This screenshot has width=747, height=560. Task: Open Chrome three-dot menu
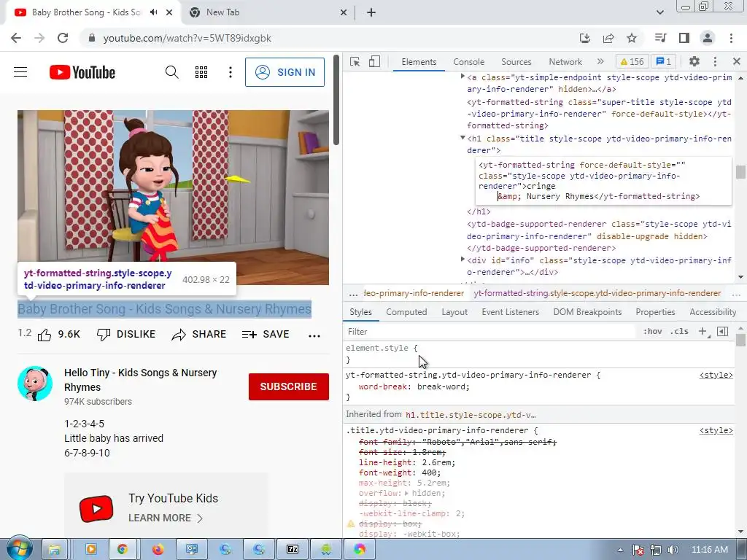(x=731, y=38)
